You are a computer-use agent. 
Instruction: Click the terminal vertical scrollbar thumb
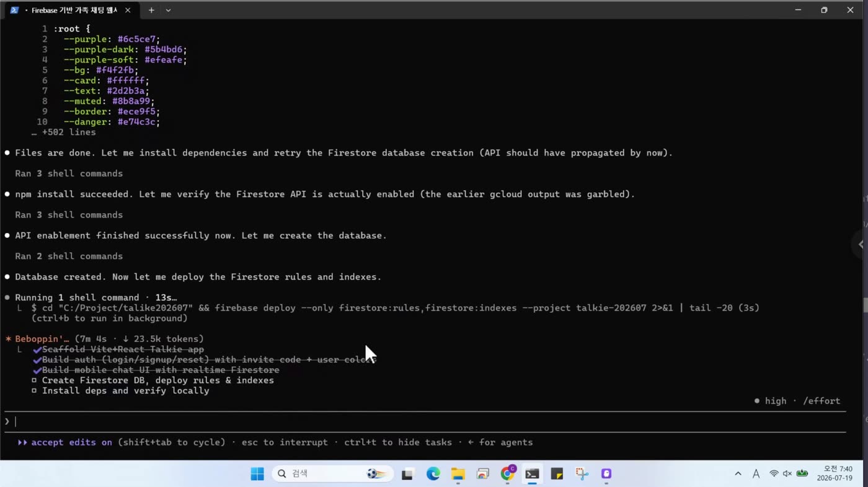[866, 305]
